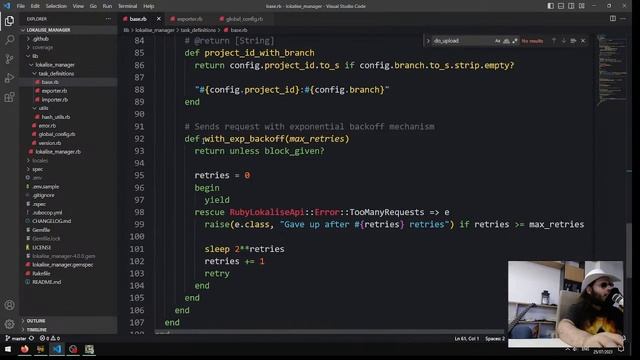This screenshot has width=640, height=360.
Task: Close the base.rb editor tab
Action: pyautogui.click(x=159, y=19)
